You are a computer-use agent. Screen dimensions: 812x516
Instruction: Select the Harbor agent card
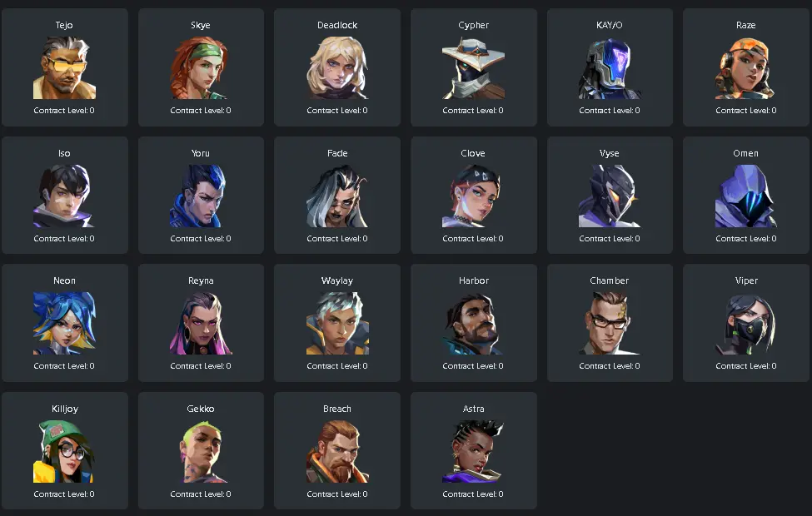473,323
